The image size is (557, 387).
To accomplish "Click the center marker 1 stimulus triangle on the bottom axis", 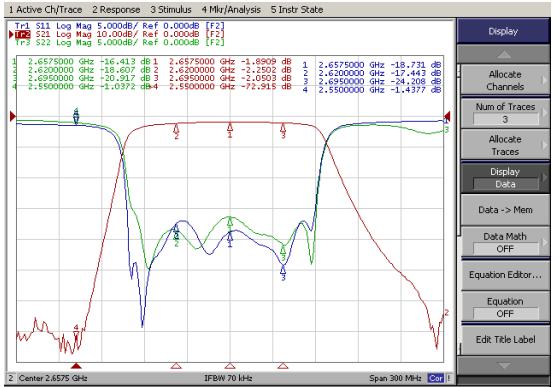I will click(230, 366).
